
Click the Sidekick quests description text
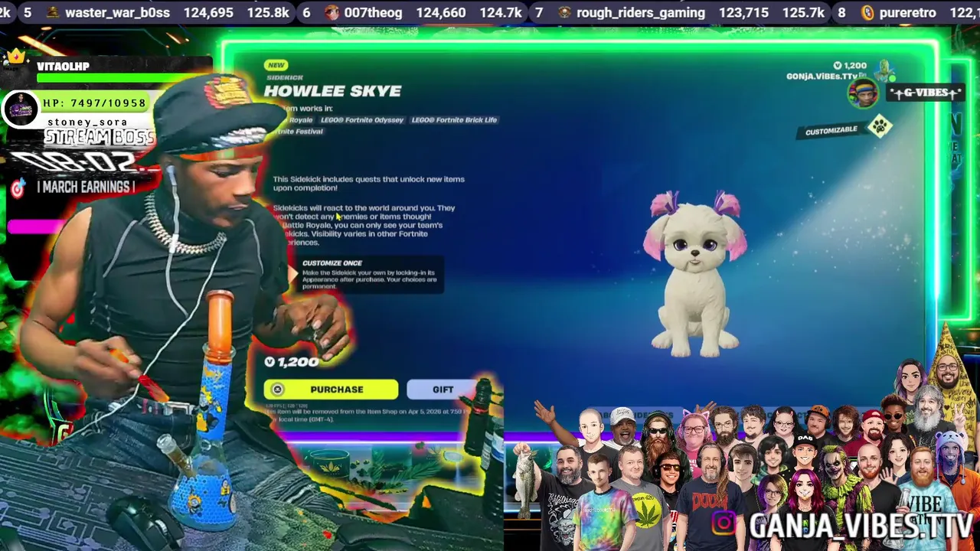[368, 184]
